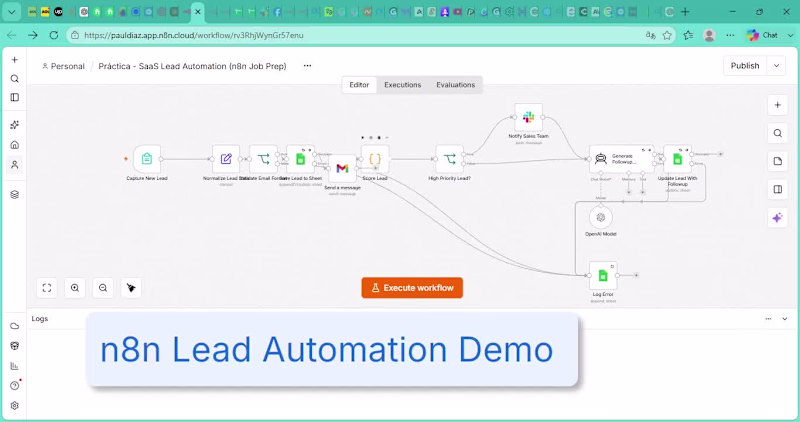Toggle the side panel icon on the right toolbar
Screen dimensions: 800x422
778,189
